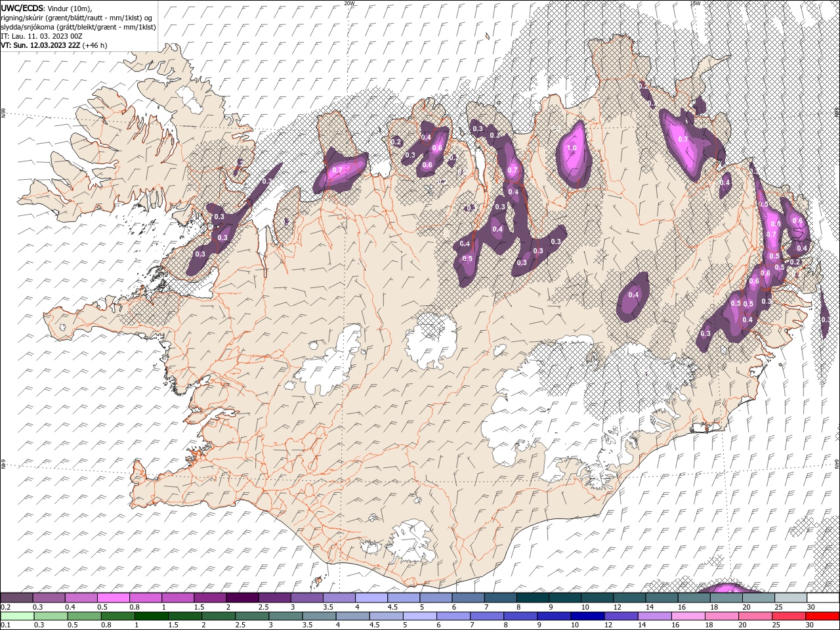Pick the darkest green lower swatch labeled 1

tap(151, 616)
